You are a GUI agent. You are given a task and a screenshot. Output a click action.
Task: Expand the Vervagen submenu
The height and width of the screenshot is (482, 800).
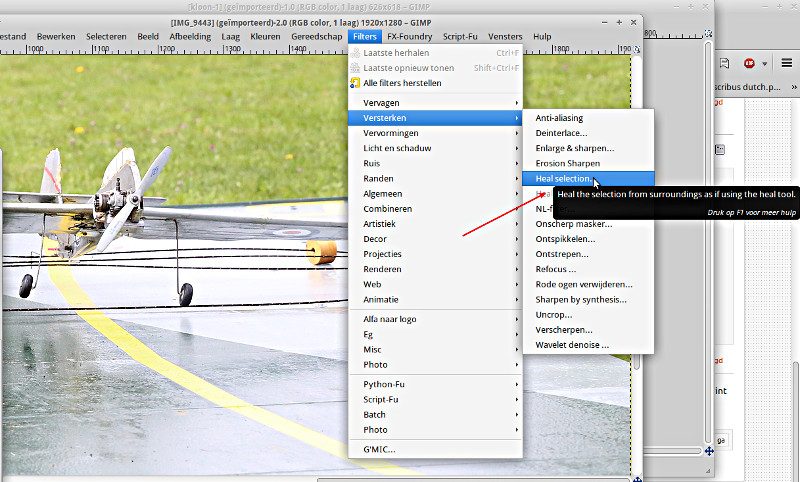click(435, 103)
